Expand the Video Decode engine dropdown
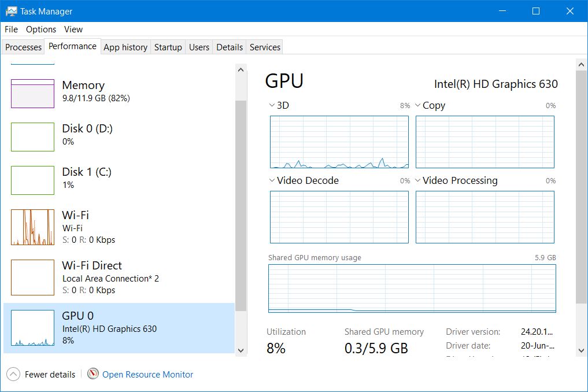 272,180
